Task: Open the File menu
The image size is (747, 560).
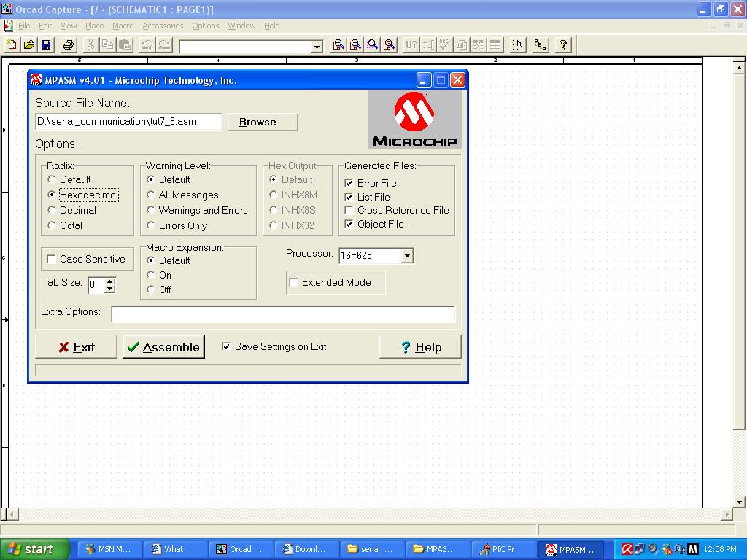Action: [x=24, y=26]
